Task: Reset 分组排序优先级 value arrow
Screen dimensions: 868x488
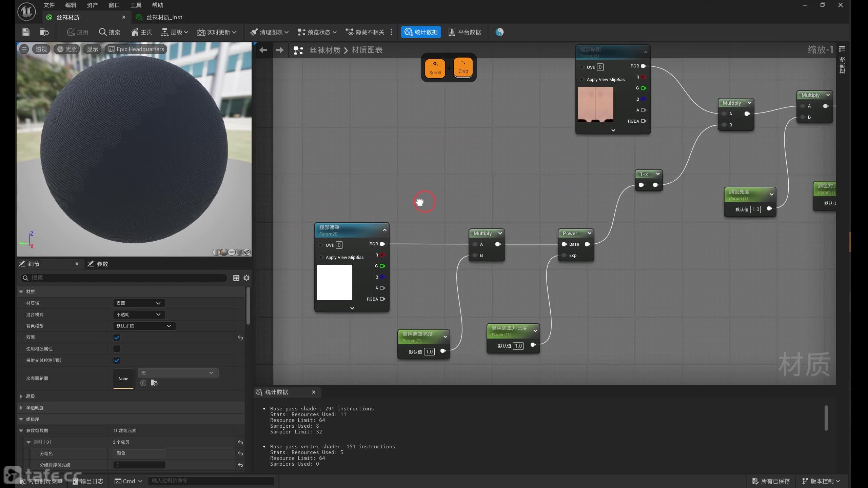Action: pyautogui.click(x=240, y=465)
